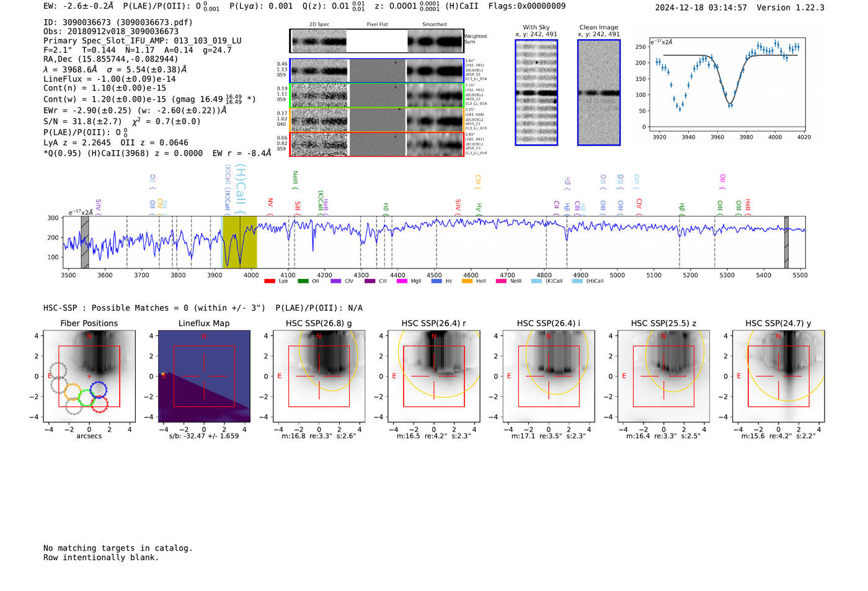
Task: Open the HSC SSP y-band cutout
Action: click(x=779, y=376)
